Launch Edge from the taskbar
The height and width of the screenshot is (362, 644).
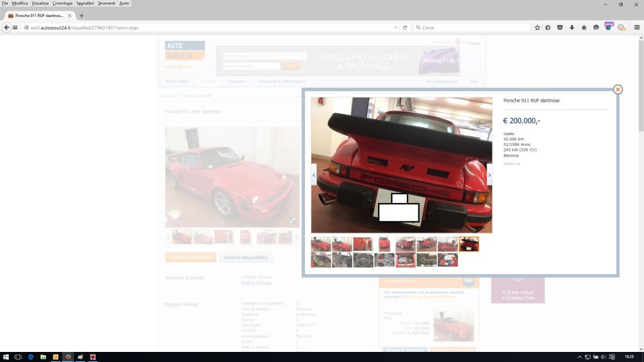click(x=31, y=357)
